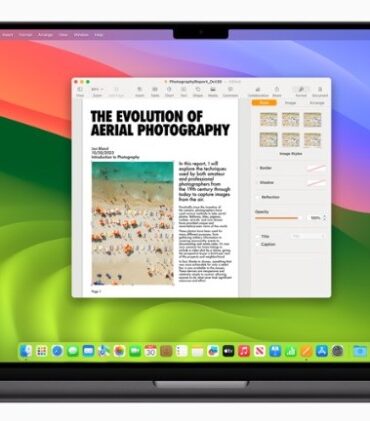
Task: Add a Comment from the toolbar
Action: [x=230, y=92]
